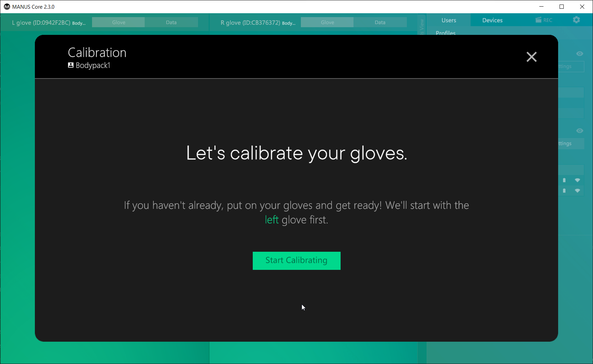Click the green word 'left' in instructions
This screenshot has width=593, height=364.
[272, 220]
